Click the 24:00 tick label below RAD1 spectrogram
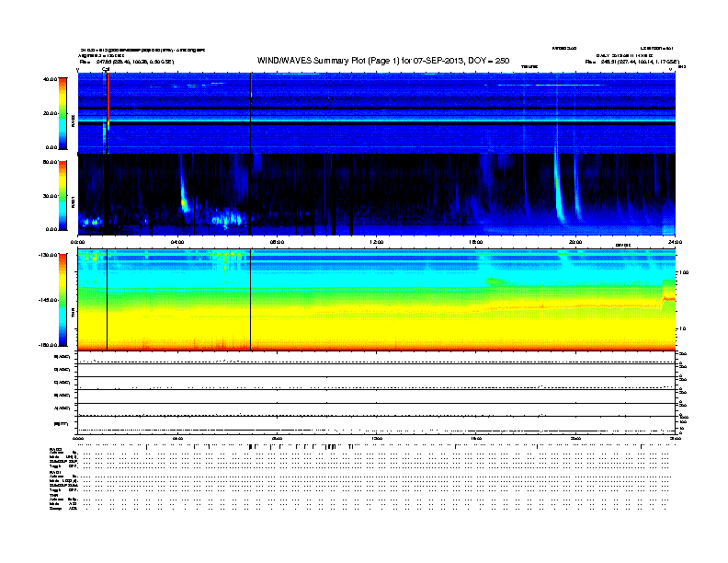The image size is (728, 563). 675,242
